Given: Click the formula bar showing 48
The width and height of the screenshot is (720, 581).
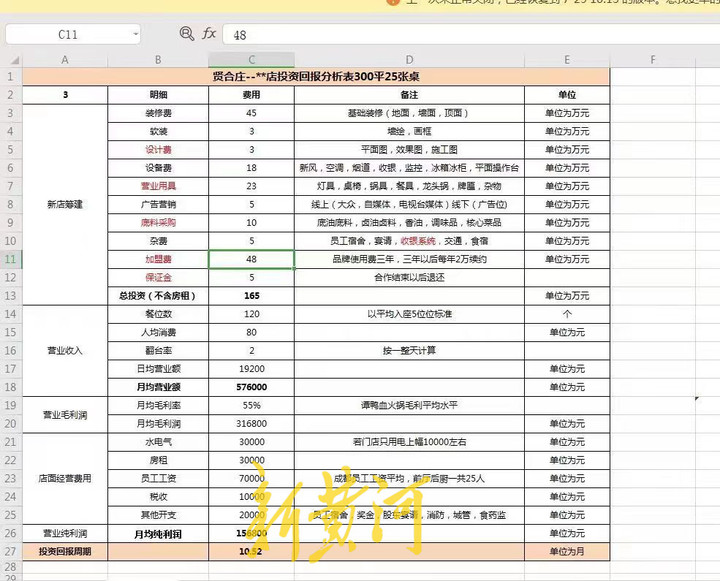Looking at the screenshot, I should 471,34.
